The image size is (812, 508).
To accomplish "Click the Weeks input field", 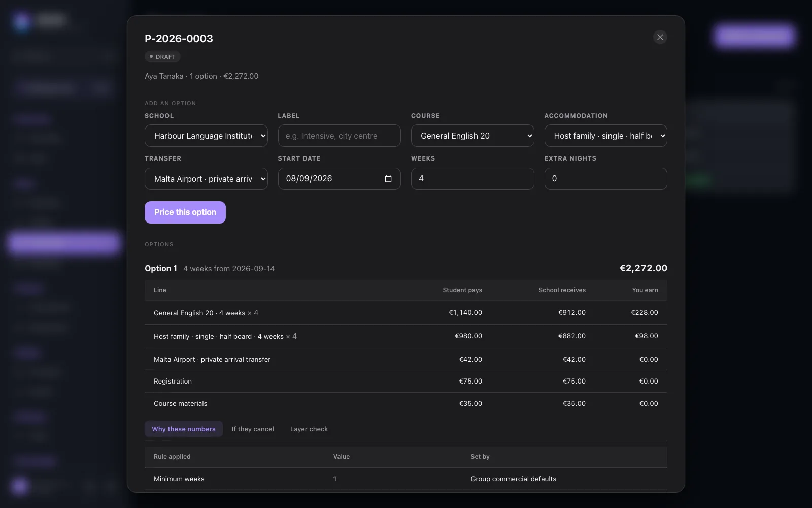I will point(472,179).
